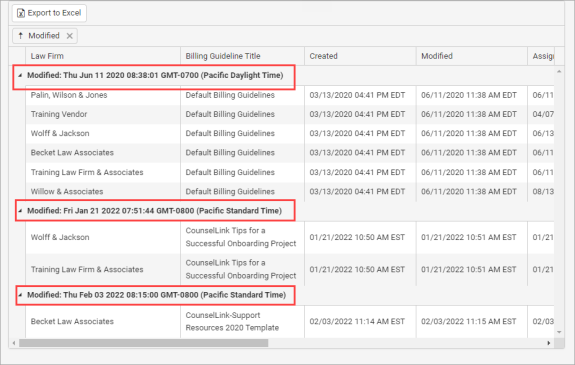Screen dimensions: 575x365
Task: Click Default Billing Guidelines for Palin, Wilson & Jones
Action: coord(242,95)
